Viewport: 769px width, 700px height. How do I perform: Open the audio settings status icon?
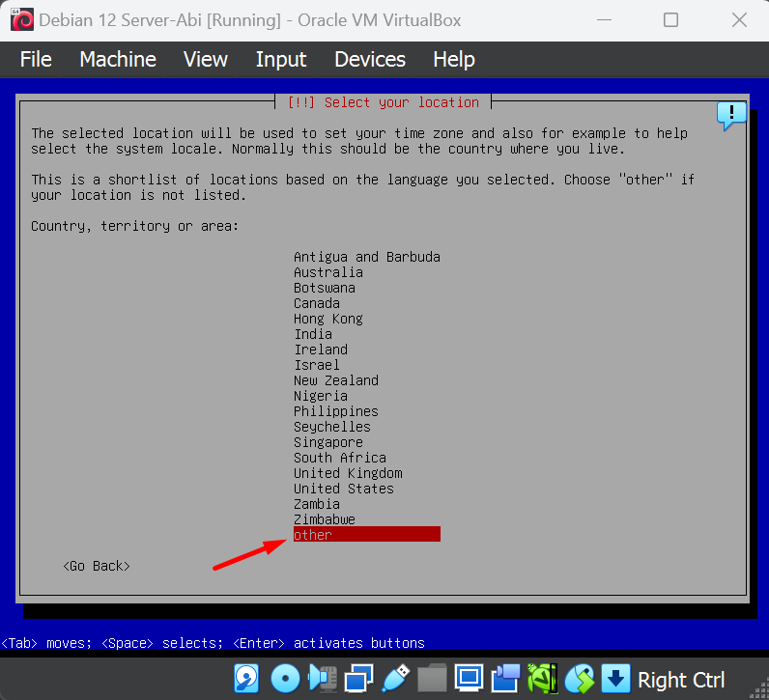323,680
